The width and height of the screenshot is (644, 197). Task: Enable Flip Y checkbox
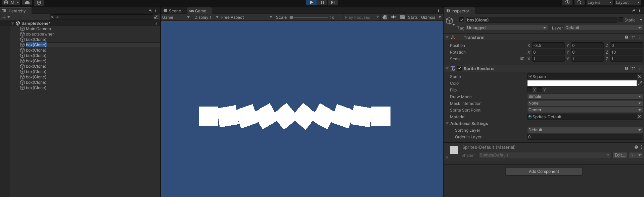540,90
